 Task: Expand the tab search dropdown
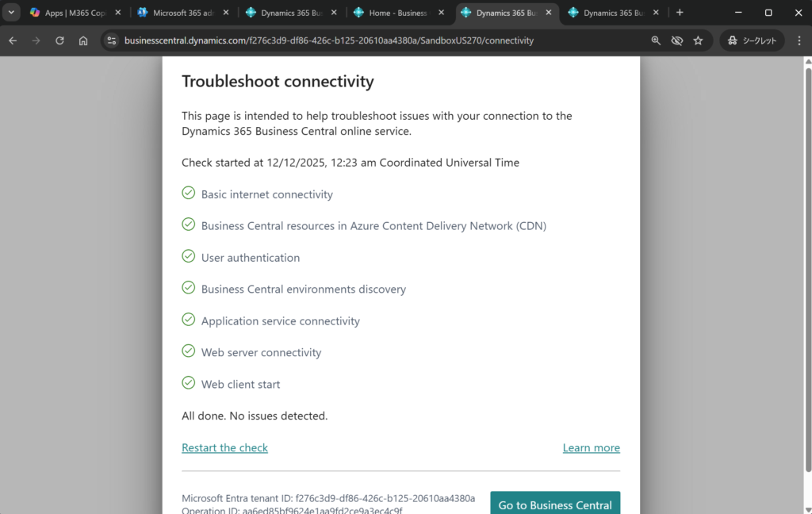(x=11, y=13)
